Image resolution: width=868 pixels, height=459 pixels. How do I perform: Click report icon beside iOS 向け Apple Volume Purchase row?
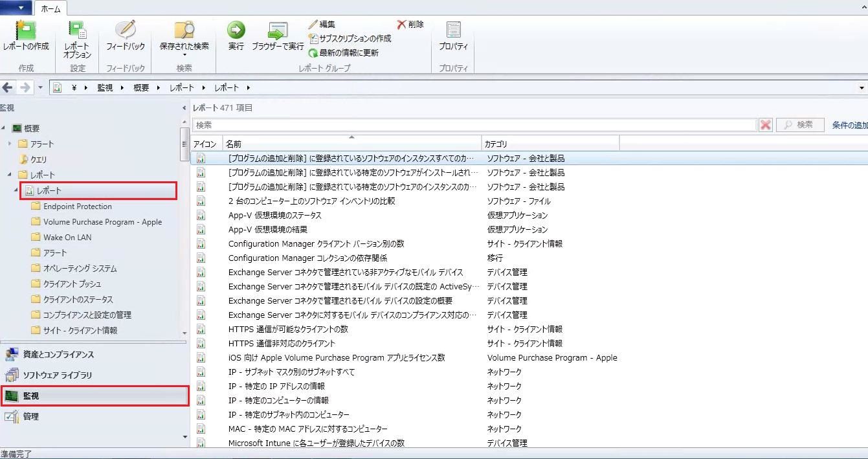tap(201, 357)
